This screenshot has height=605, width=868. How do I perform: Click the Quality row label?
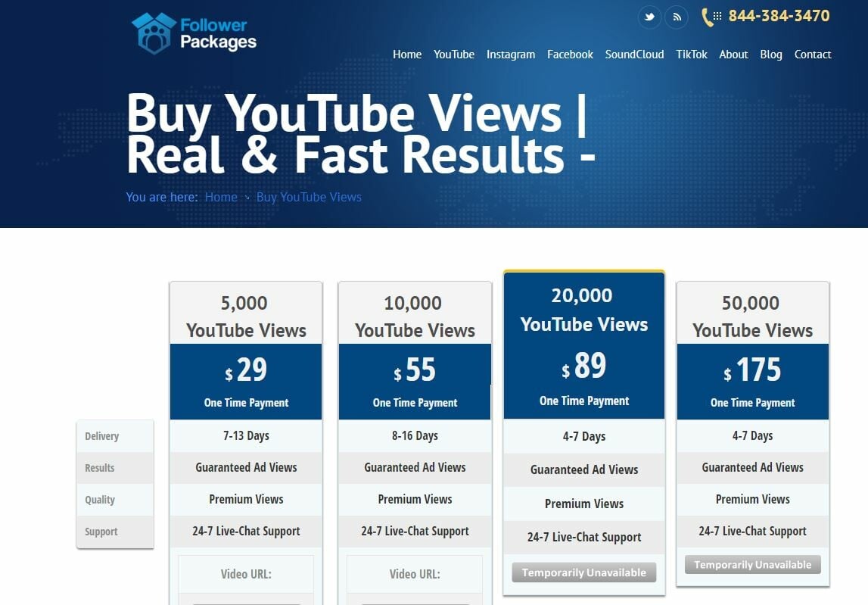[115, 500]
